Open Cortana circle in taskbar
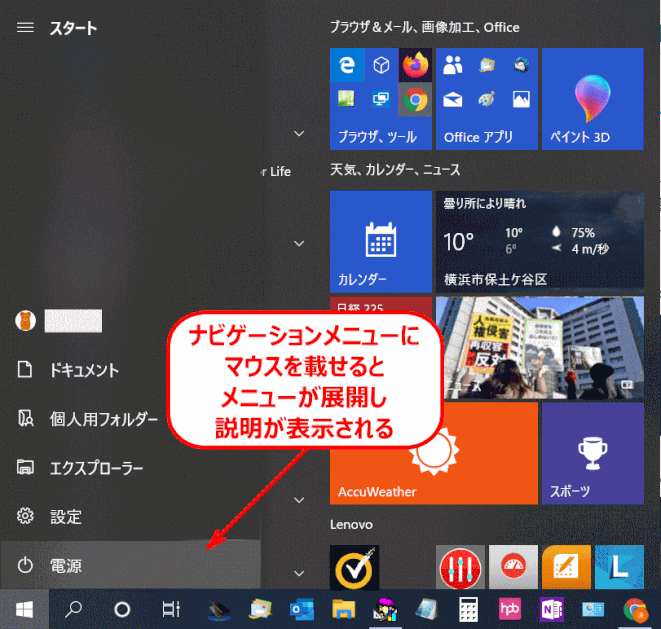The image size is (661, 629). (122, 609)
